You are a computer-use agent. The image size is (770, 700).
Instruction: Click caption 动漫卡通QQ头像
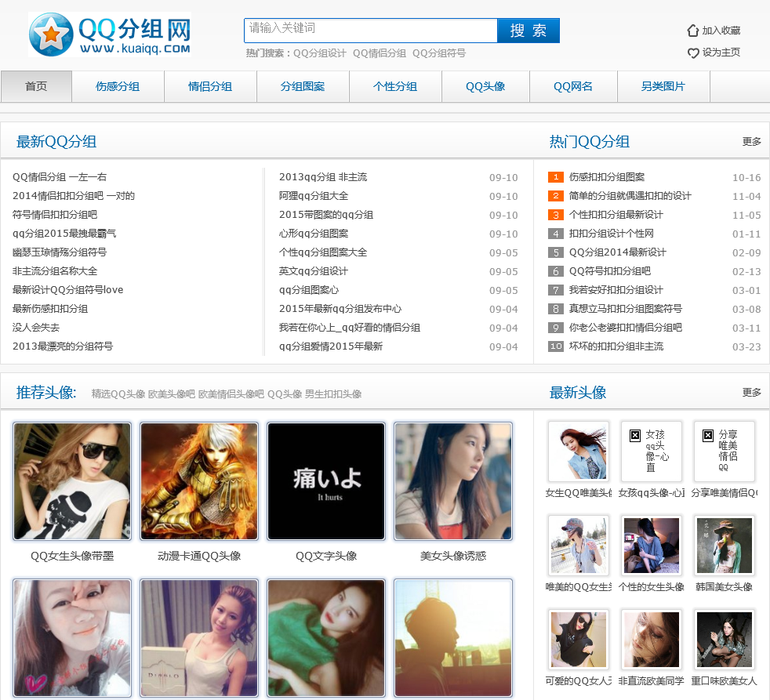point(199,557)
